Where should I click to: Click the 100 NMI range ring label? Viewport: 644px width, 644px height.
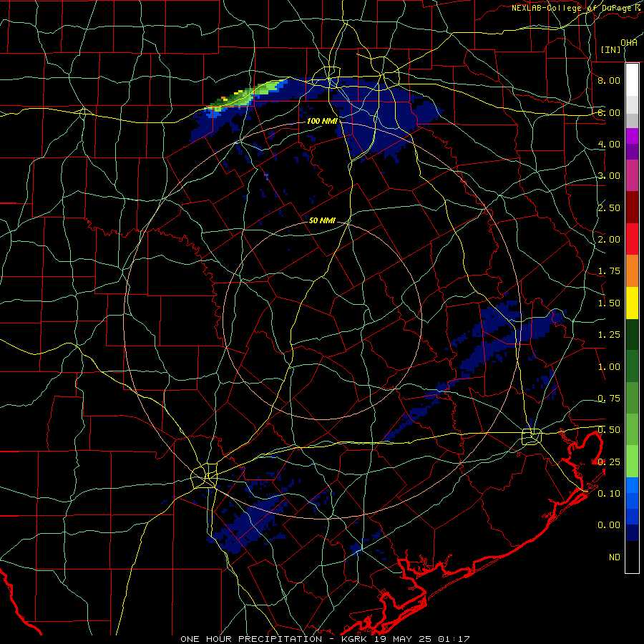point(322,121)
